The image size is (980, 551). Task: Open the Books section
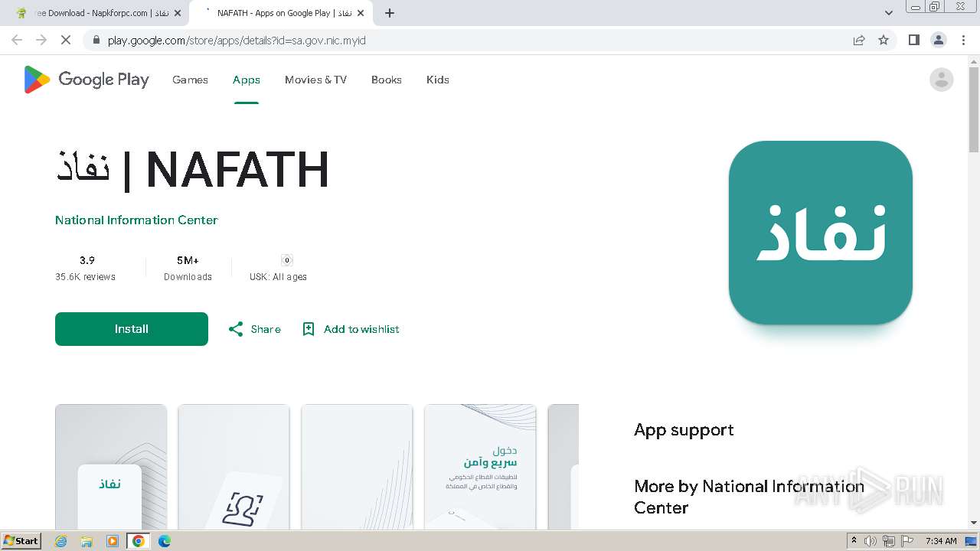387,80
